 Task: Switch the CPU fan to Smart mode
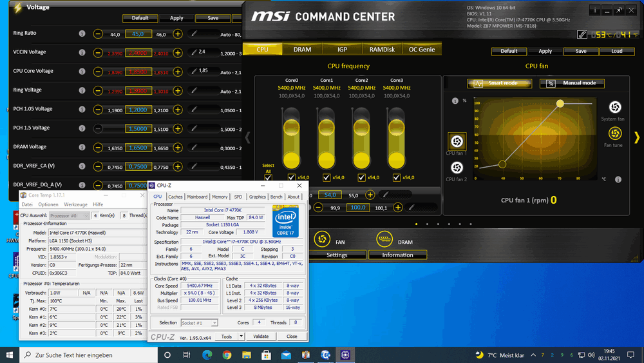pos(500,83)
